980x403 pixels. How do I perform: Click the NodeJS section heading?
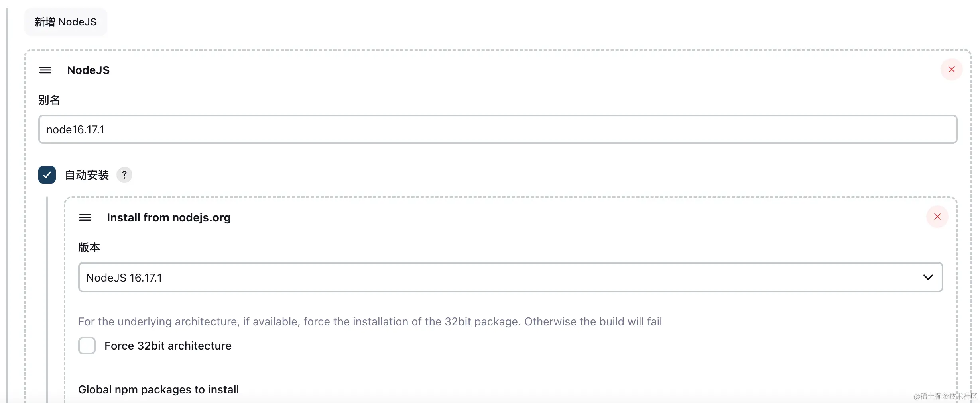[x=88, y=70]
